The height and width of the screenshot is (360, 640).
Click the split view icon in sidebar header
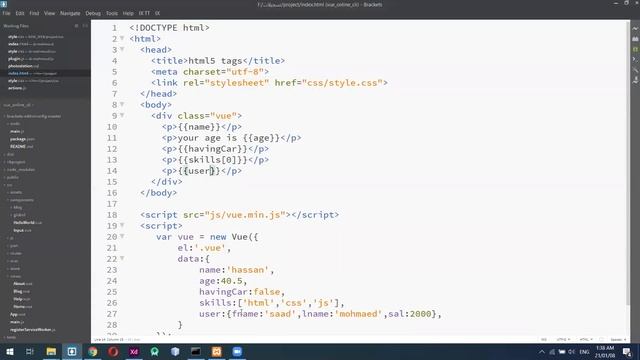85,26
